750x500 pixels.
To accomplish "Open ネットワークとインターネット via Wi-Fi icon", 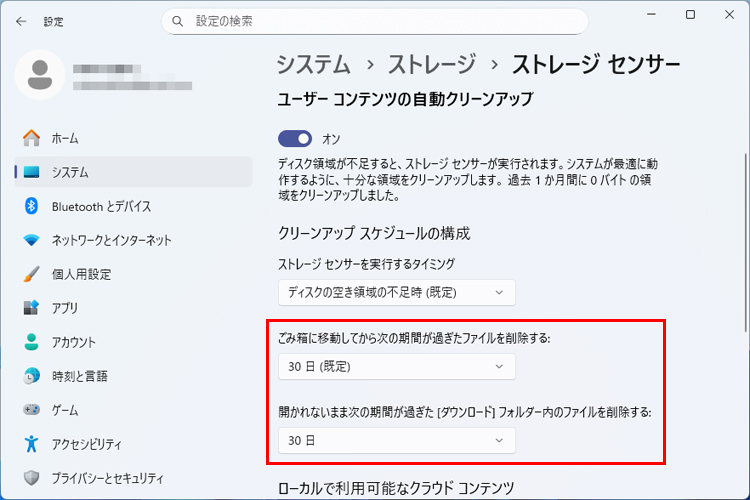I will tap(31, 240).
